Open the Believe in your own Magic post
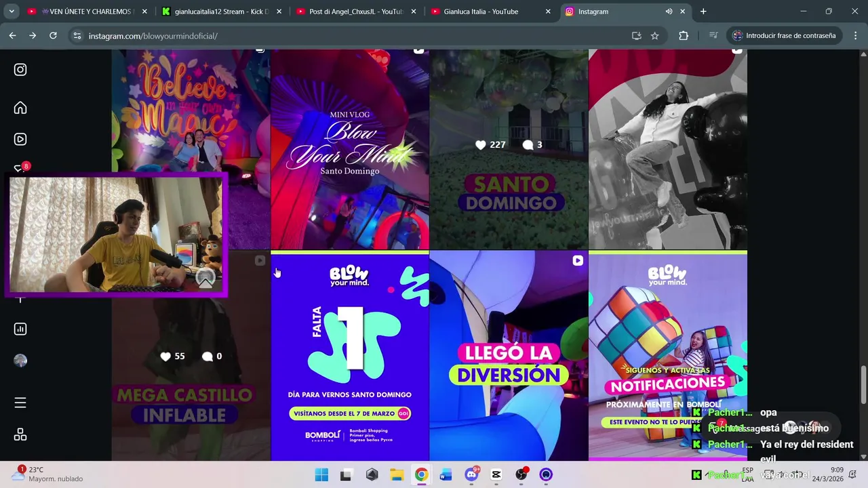The image size is (868, 488). click(191, 112)
